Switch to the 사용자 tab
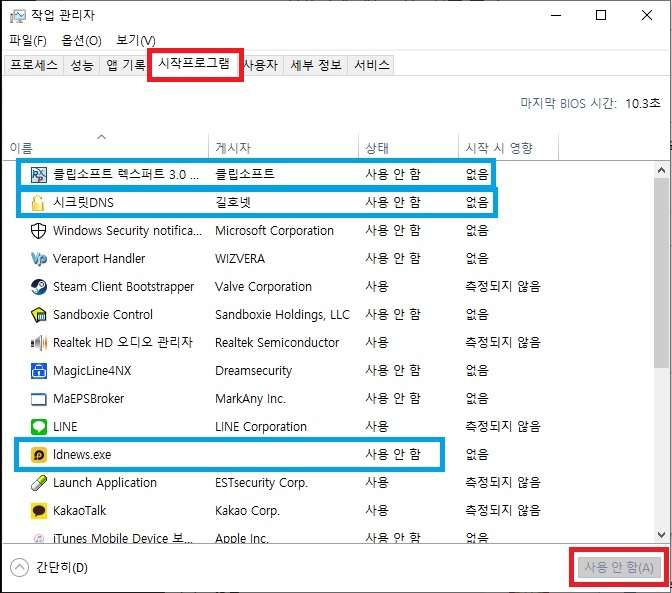Image resolution: width=672 pixels, height=593 pixels. (261, 65)
